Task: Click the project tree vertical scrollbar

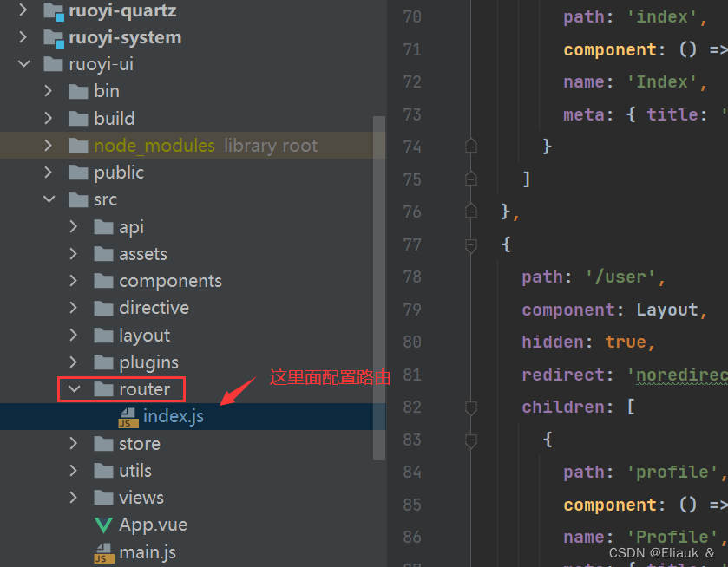Action: click(379, 288)
